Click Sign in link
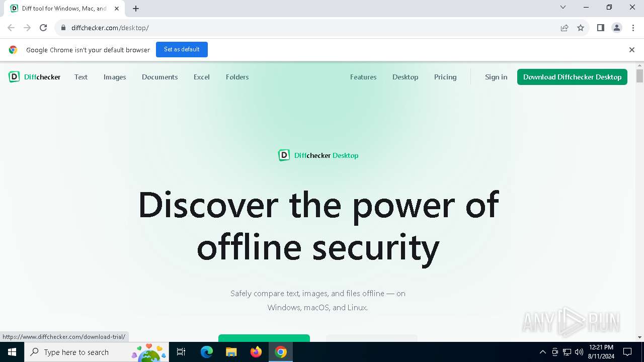Image resolution: width=644 pixels, height=362 pixels. coord(496,77)
